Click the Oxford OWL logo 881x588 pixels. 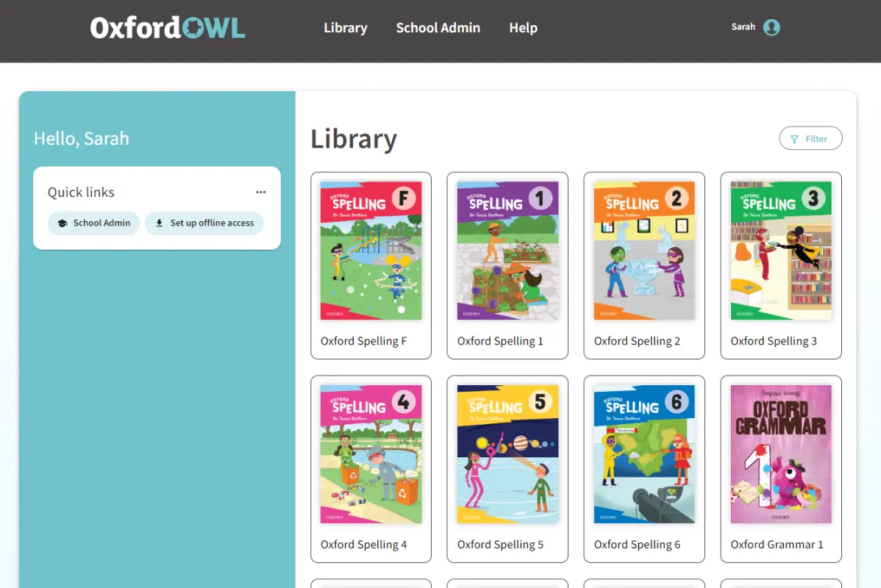pyautogui.click(x=168, y=28)
